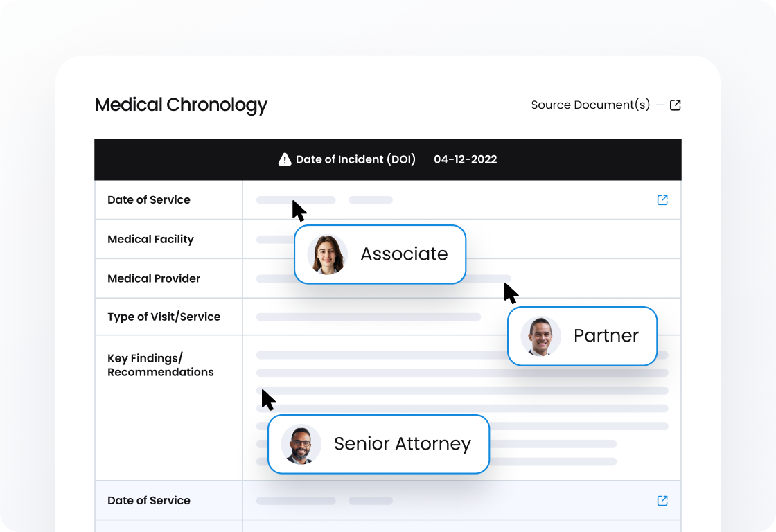The image size is (776, 532).
Task: Select the bottom Date of Service row label
Action: pyautogui.click(x=148, y=501)
